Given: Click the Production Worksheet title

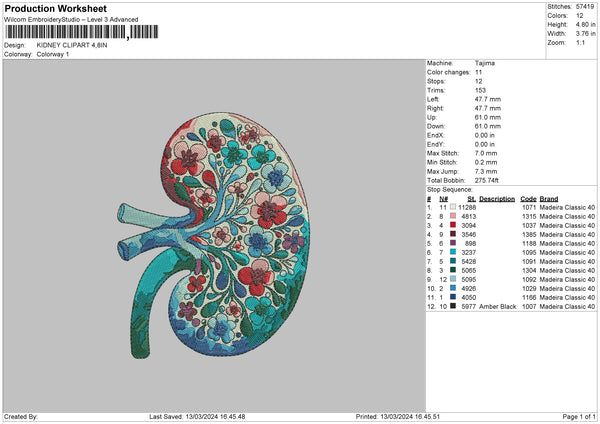Looking at the screenshot, I should click(x=55, y=8).
